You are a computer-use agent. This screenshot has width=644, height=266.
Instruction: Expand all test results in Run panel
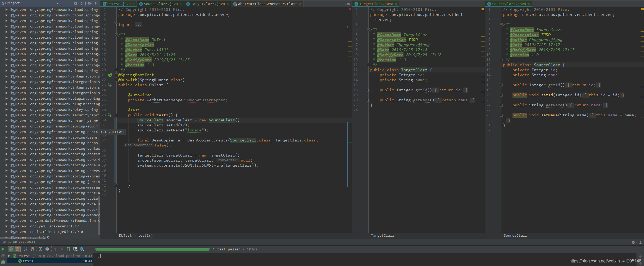tap(40, 249)
